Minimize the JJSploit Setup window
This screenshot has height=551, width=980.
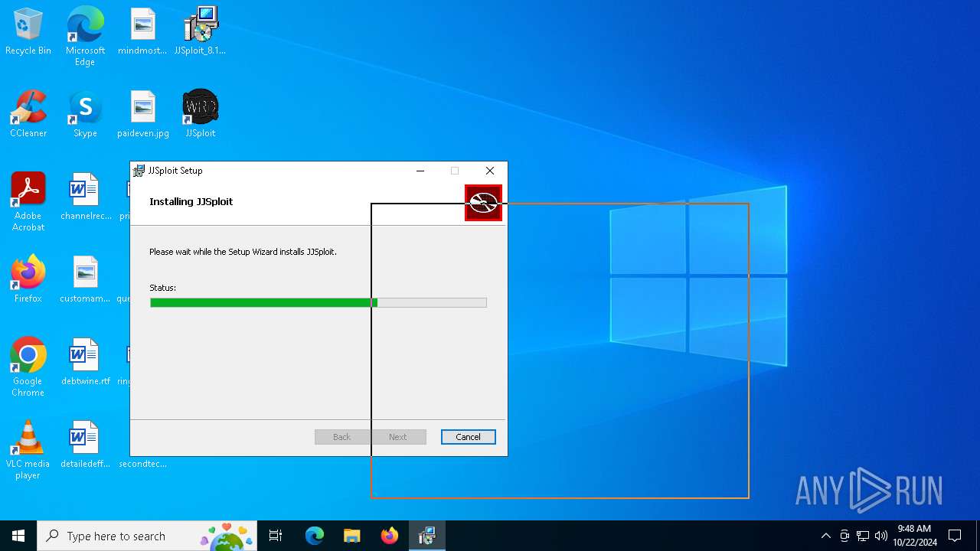coord(420,171)
